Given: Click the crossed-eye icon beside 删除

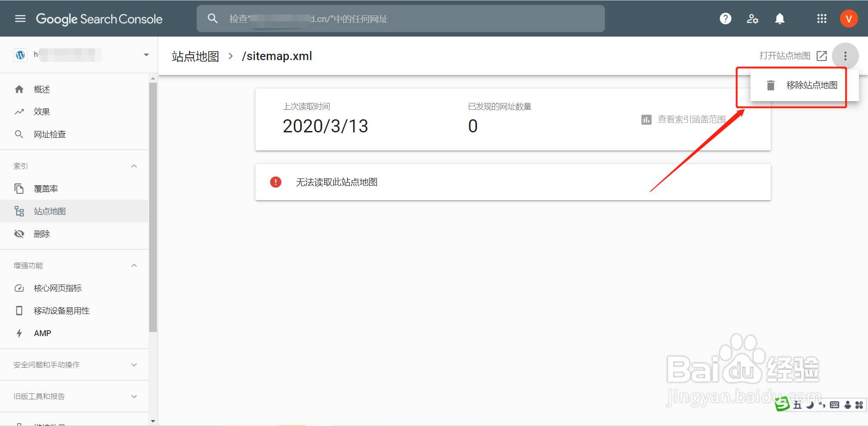Looking at the screenshot, I should click(x=19, y=234).
